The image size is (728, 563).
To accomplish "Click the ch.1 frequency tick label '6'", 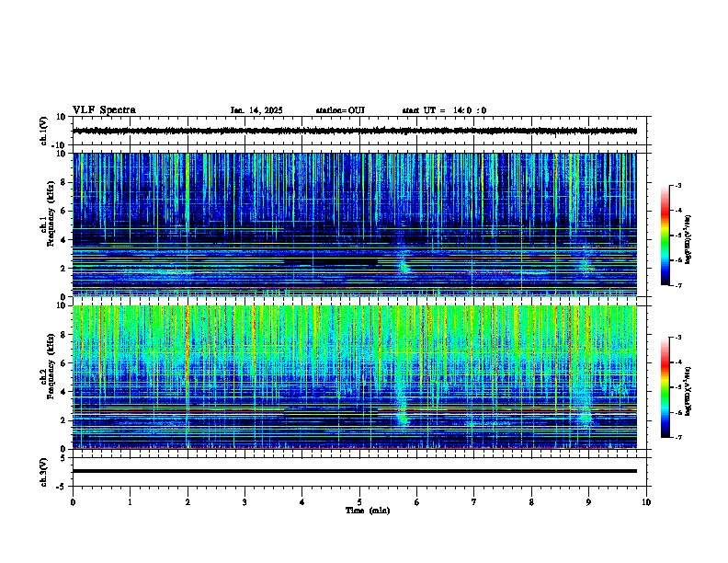I will 63,212.
